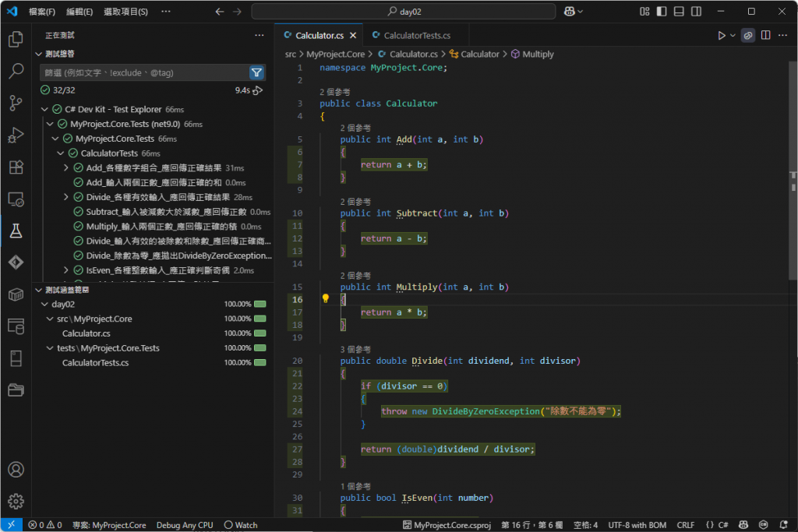Click the lightbulb quick fix on line 16
This screenshot has width=798, height=532.
[x=326, y=298]
